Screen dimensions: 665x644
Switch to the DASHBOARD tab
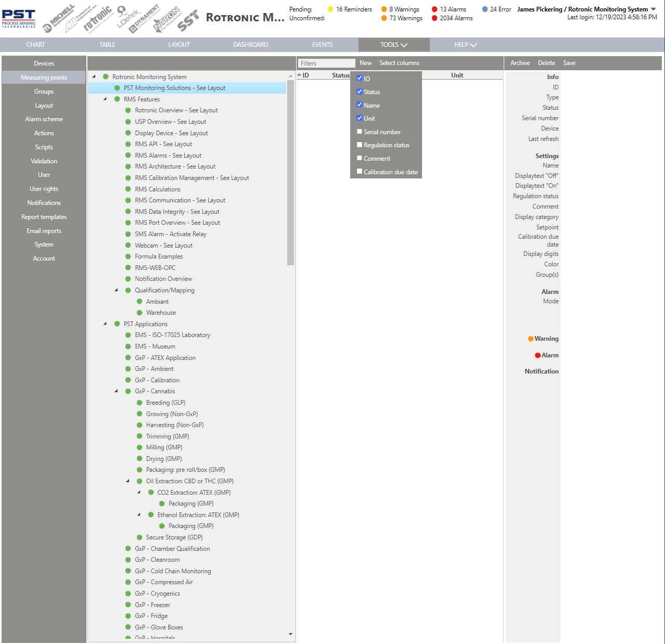click(251, 45)
